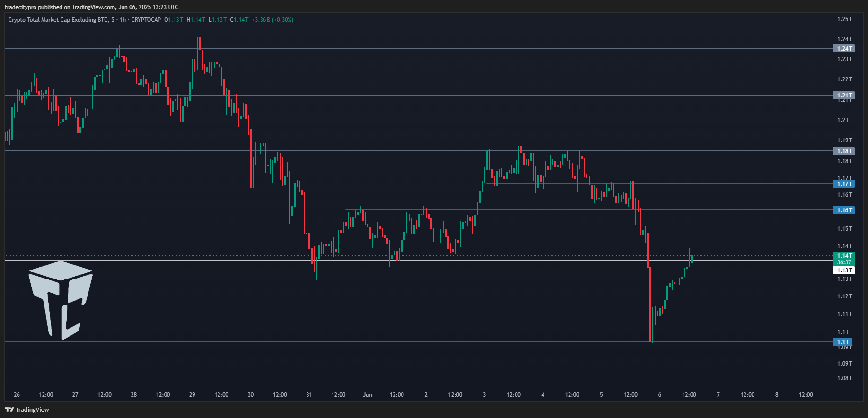The height and width of the screenshot is (418, 868).
Task: Click the 1.19T tick on the price axis
Action: (x=844, y=140)
